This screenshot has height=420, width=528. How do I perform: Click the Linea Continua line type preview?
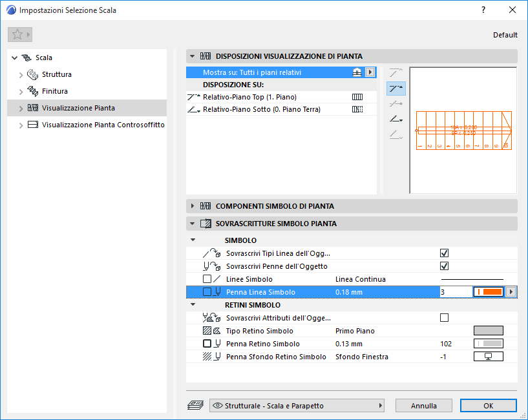pos(472,279)
